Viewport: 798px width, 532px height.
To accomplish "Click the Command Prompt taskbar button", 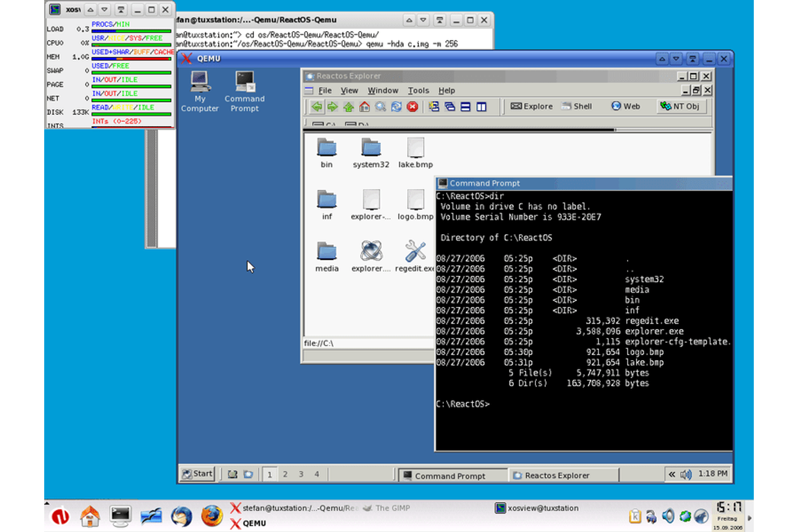I will click(x=452, y=475).
